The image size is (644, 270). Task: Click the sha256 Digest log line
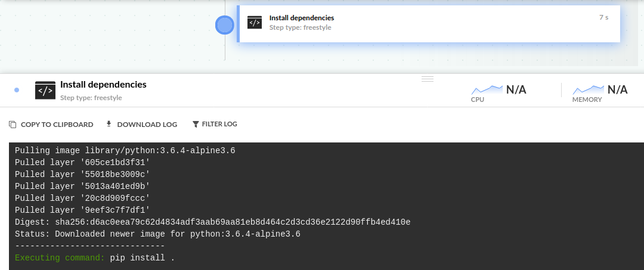(212, 222)
